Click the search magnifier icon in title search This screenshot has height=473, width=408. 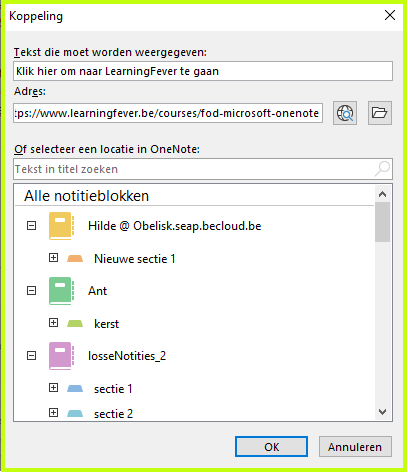pyautogui.click(x=382, y=169)
